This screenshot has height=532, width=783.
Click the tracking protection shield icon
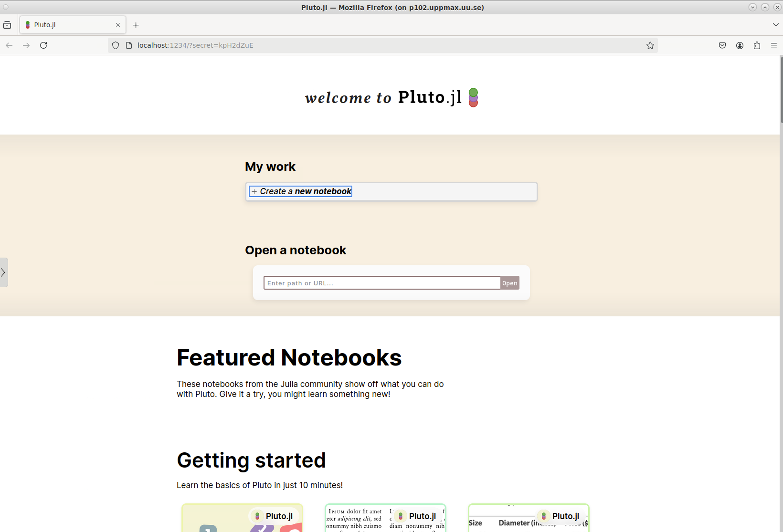pyautogui.click(x=116, y=45)
